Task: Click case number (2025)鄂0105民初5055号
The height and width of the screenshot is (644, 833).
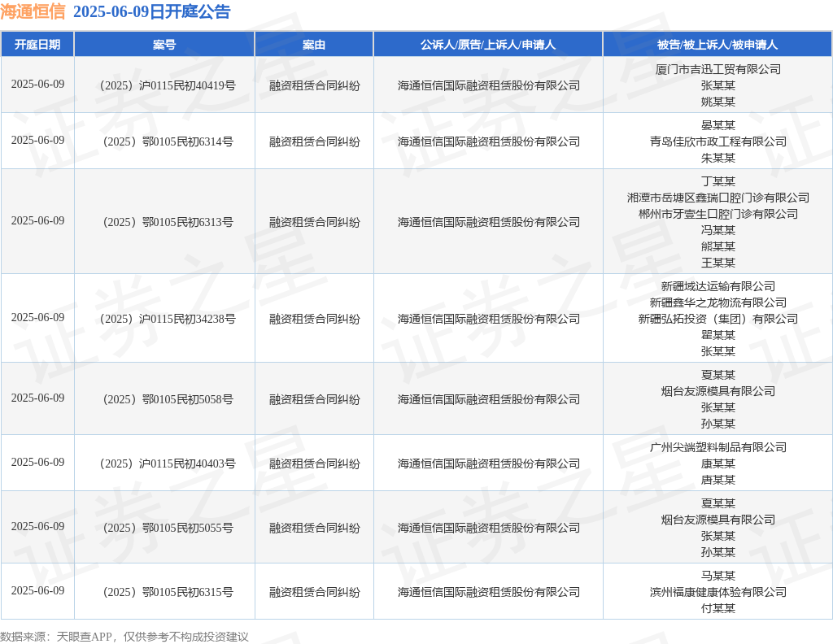Action: [168, 528]
